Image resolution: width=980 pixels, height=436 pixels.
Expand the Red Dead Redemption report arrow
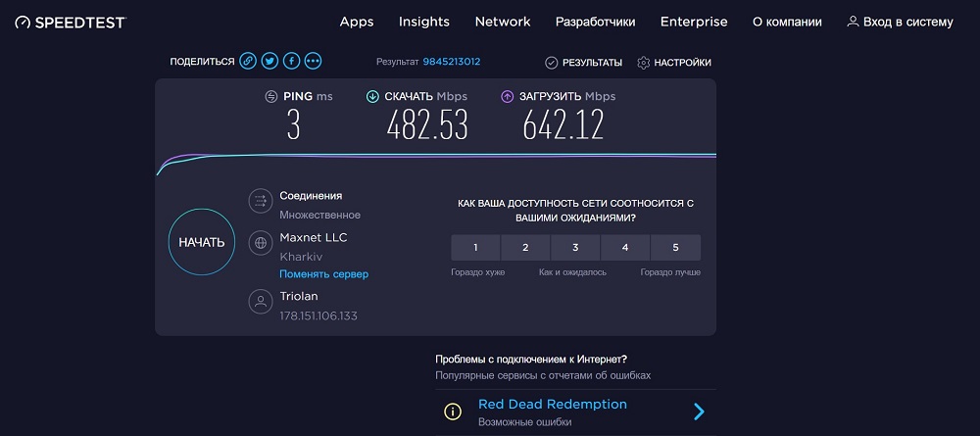(x=700, y=411)
